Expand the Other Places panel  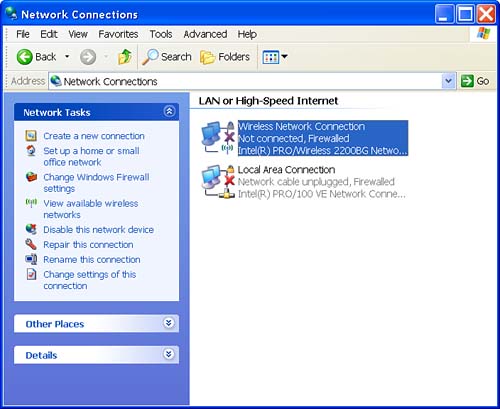(x=169, y=323)
